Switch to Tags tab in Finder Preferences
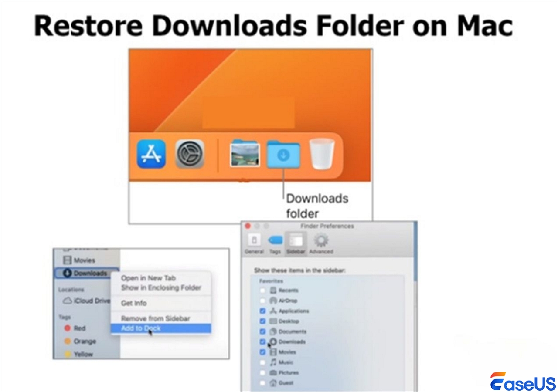558x392 pixels. [275, 244]
